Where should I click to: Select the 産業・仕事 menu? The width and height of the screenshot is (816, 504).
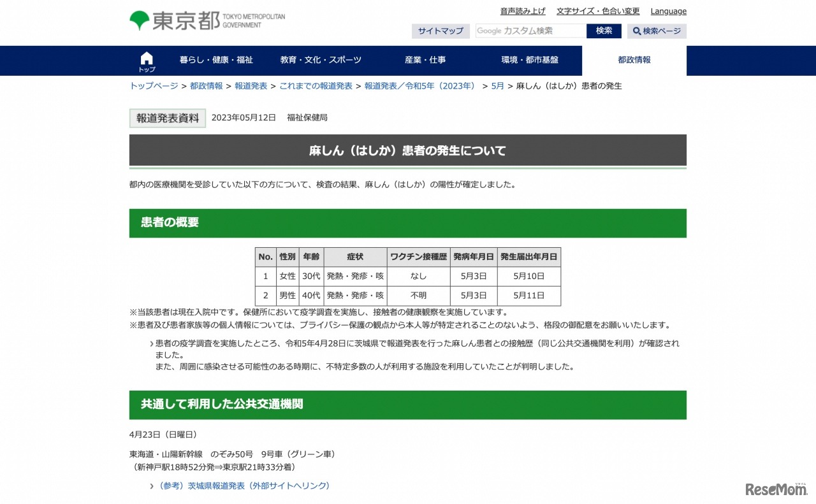coord(425,60)
